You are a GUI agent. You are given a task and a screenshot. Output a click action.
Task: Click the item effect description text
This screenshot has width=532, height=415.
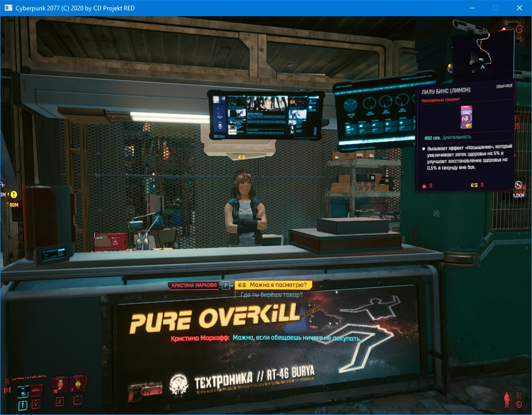[x=470, y=157]
